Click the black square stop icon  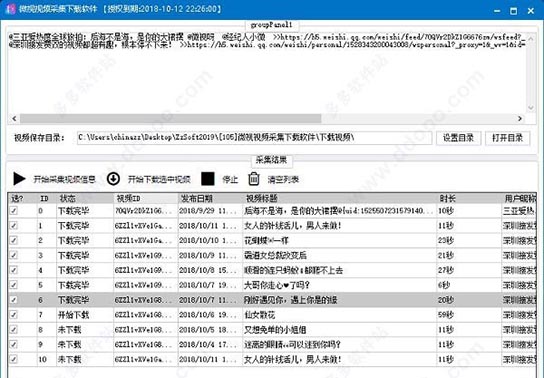208,179
